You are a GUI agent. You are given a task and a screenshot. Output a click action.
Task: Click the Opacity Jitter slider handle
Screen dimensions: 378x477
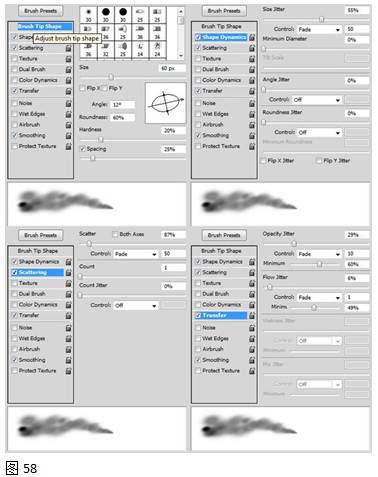(x=294, y=244)
